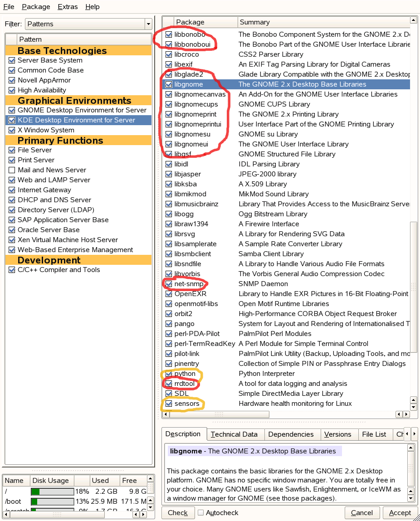Toggle the libgnome package status icon
Image resolution: width=420 pixels, height=521 pixels.
pyautogui.click(x=169, y=84)
